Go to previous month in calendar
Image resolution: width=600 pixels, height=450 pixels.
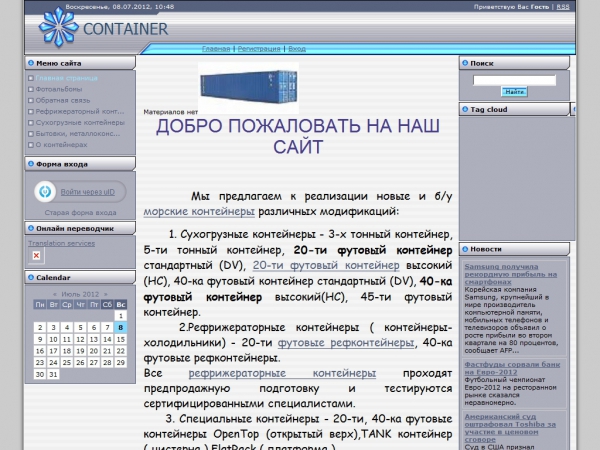pyautogui.click(x=56, y=294)
